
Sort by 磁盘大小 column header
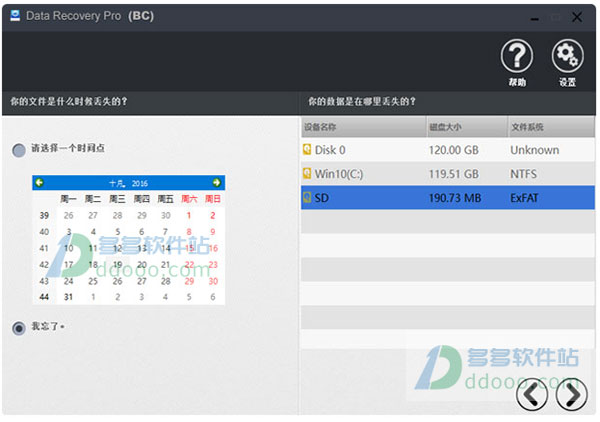(x=467, y=127)
